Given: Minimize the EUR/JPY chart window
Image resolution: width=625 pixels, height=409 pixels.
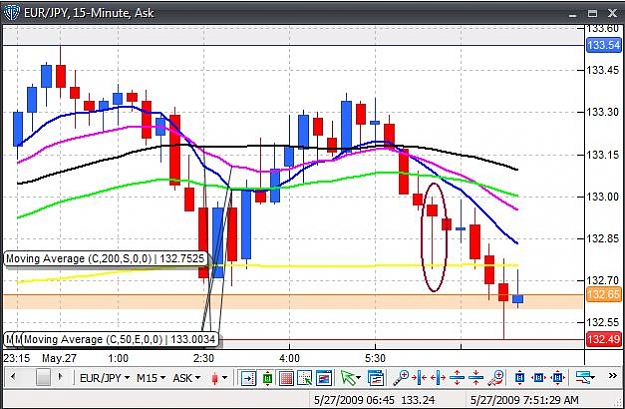Looking at the screenshot, I should tap(573, 14).
